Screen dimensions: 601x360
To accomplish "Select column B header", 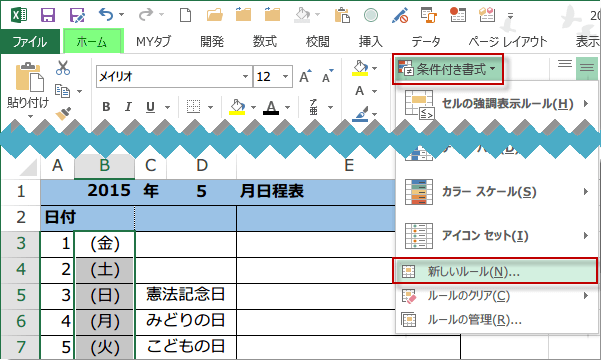I will (105, 166).
